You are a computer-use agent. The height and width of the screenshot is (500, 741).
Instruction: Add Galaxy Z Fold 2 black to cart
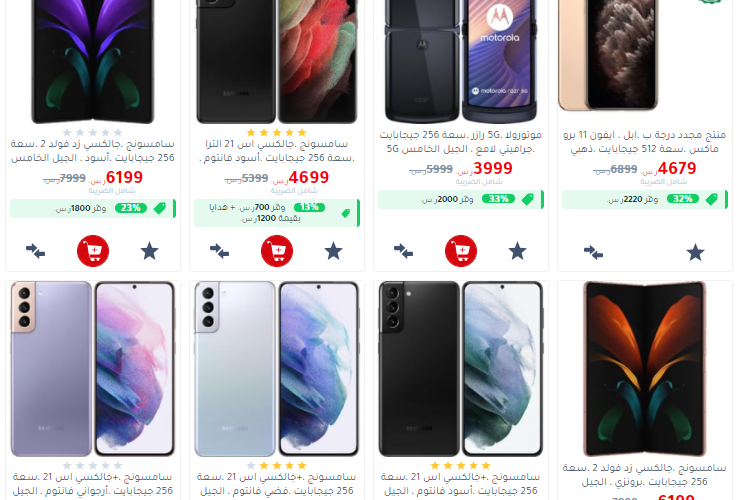pyautogui.click(x=93, y=251)
